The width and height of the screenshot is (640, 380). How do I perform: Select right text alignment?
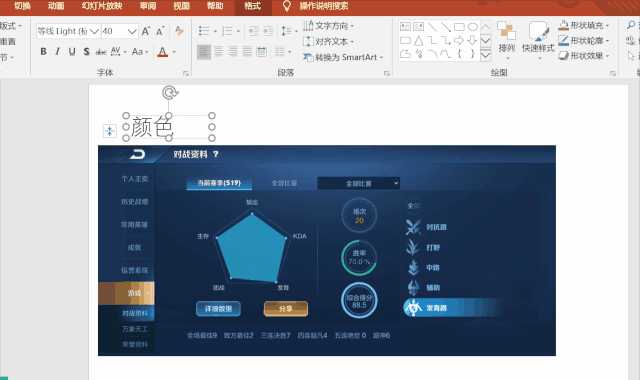[233, 52]
